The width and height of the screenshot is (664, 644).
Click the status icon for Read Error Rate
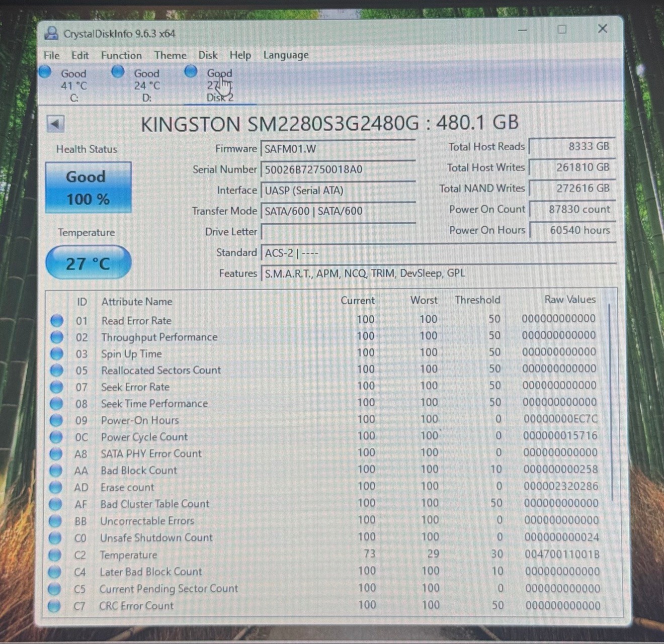coord(57,320)
